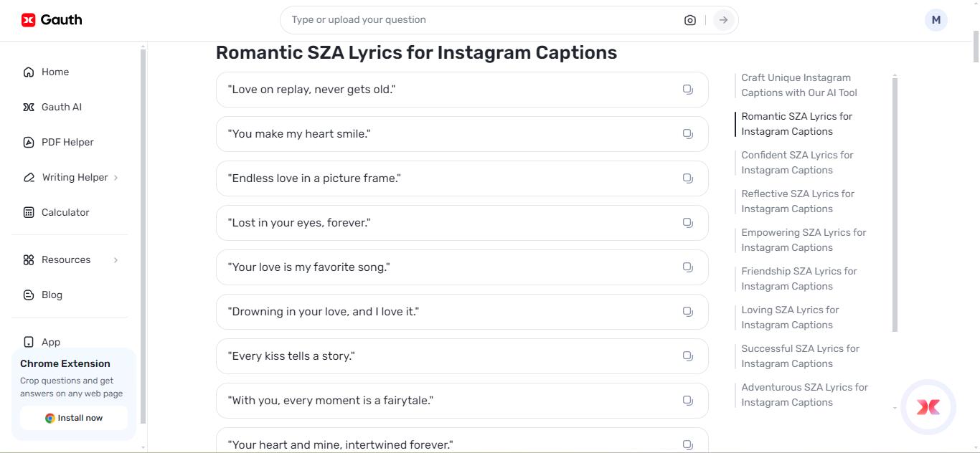Viewport: 980px width, 453px height.
Task: Click the submit arrow in the search bar
Action: coord(724,19)
